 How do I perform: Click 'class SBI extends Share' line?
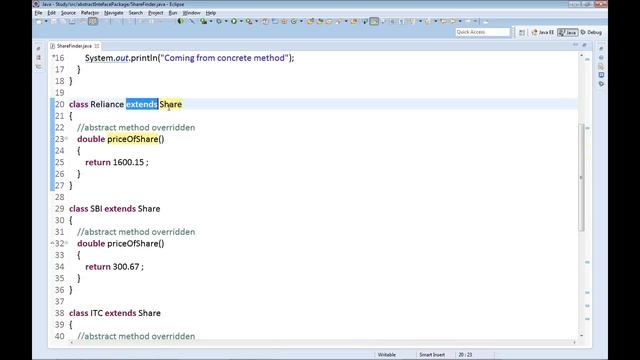coord(115,209)
